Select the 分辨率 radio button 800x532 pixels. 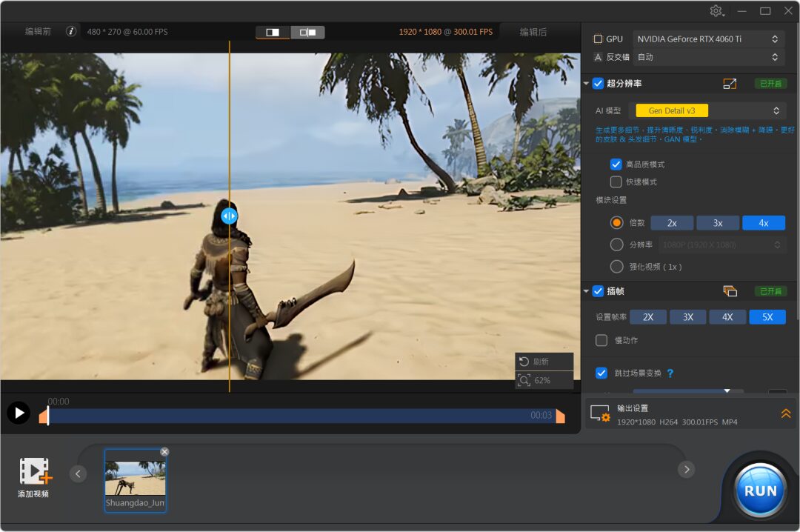[617, 245]
